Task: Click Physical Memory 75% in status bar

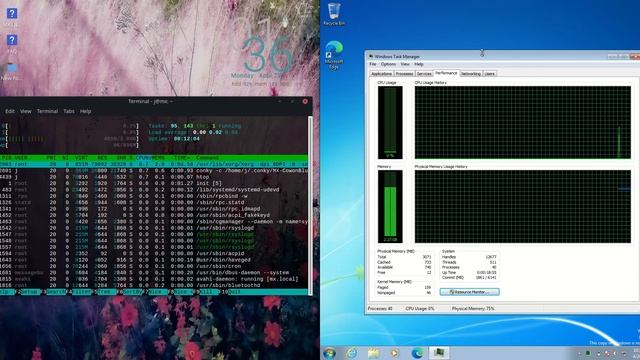Action: click(473, 309)
